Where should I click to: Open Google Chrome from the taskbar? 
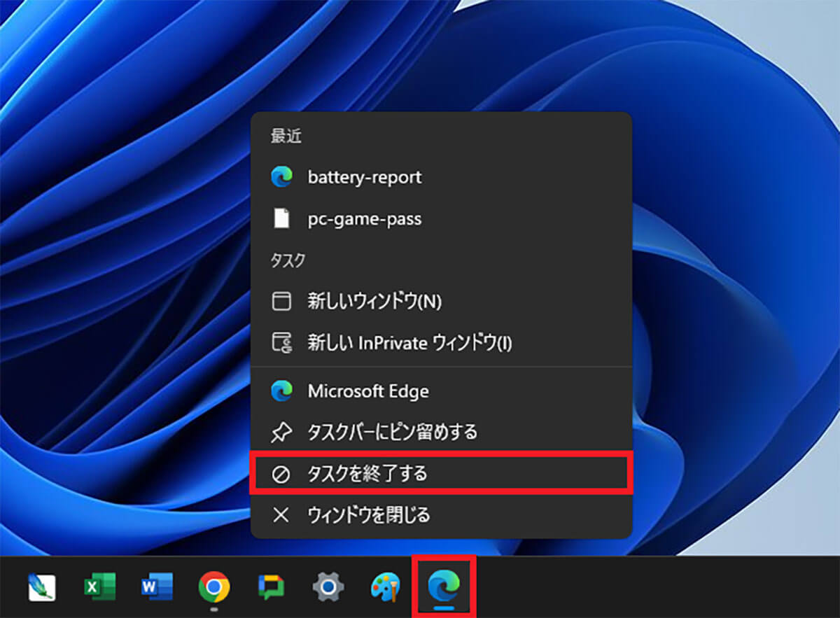coord(214,587)
